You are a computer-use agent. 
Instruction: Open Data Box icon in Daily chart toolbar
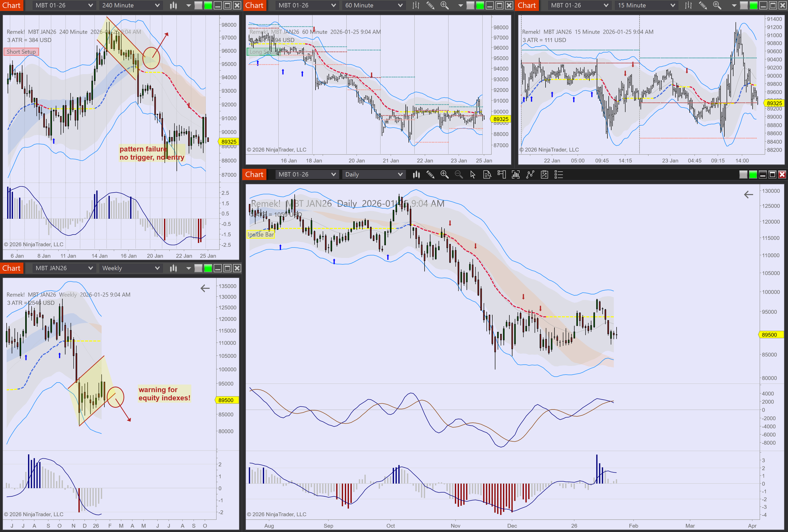point(487,175)
